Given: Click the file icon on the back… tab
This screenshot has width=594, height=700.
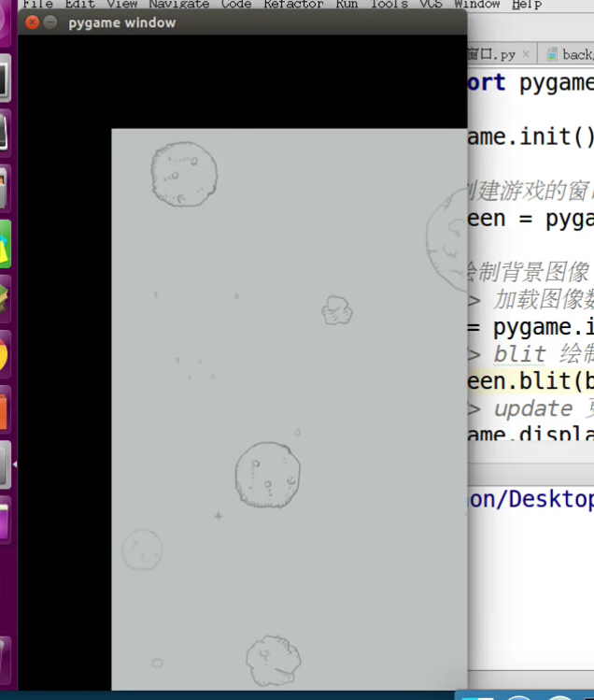Looking at the screenshot, I should [552, 54].
